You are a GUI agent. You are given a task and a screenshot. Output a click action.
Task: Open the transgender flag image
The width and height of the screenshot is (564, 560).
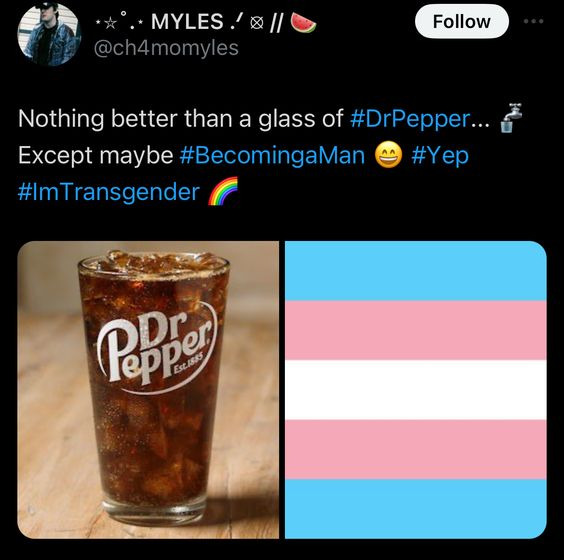[416, 390]
